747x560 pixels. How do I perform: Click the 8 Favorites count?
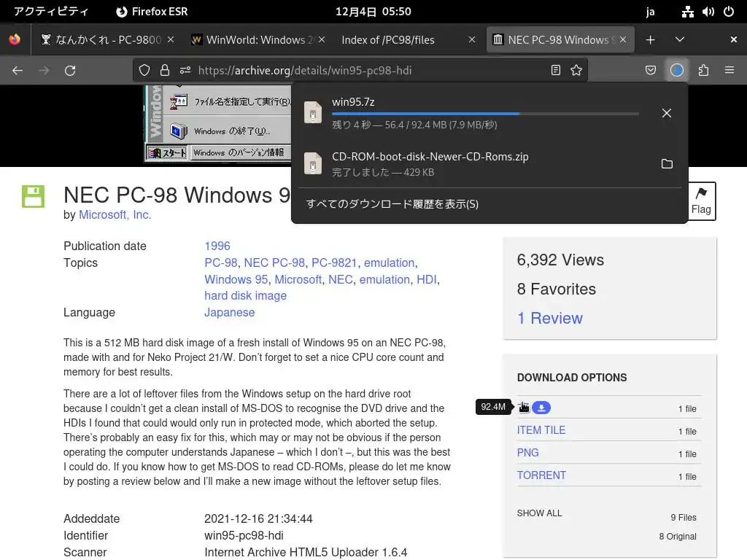pos(557,289)
